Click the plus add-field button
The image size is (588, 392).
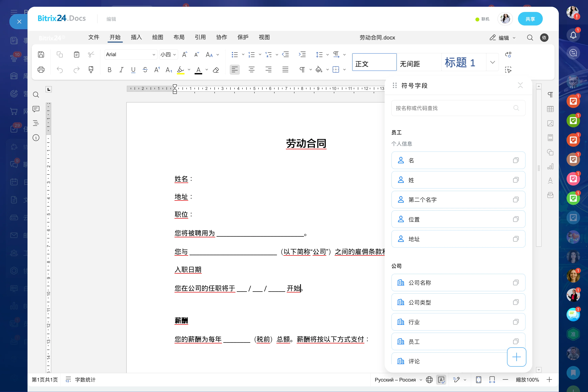point(516,357)
